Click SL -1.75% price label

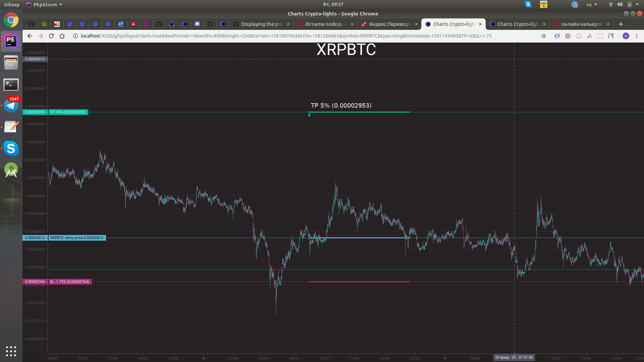click(x=70, y=282)
